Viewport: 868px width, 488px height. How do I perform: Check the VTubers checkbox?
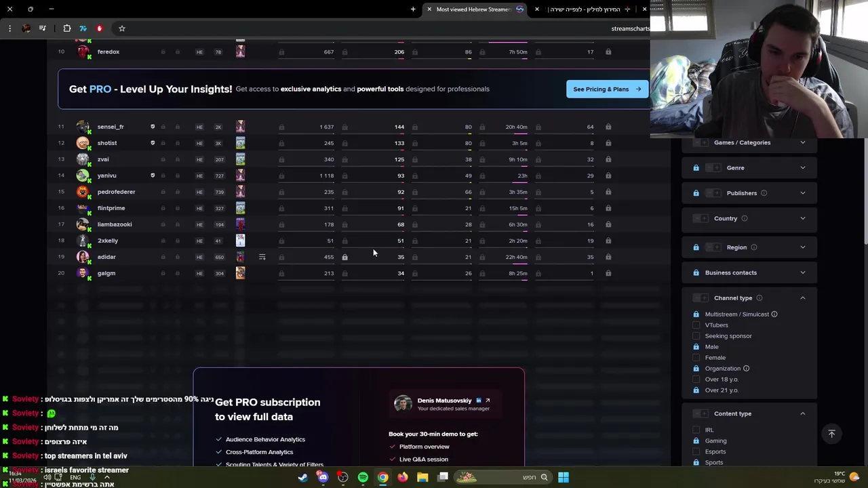point(696,325)
